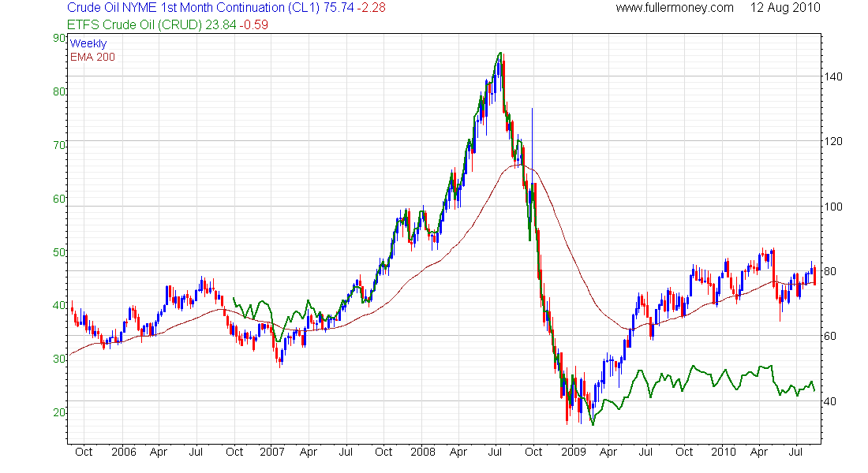Click the blue Weekly label

88,43
